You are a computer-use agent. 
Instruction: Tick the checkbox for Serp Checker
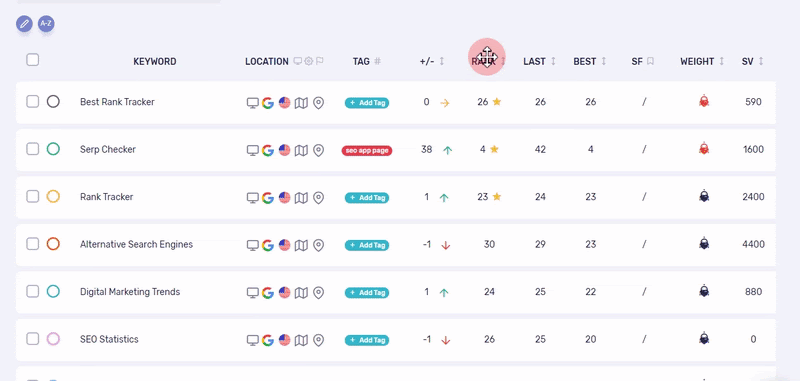click(x=33, y=149)
